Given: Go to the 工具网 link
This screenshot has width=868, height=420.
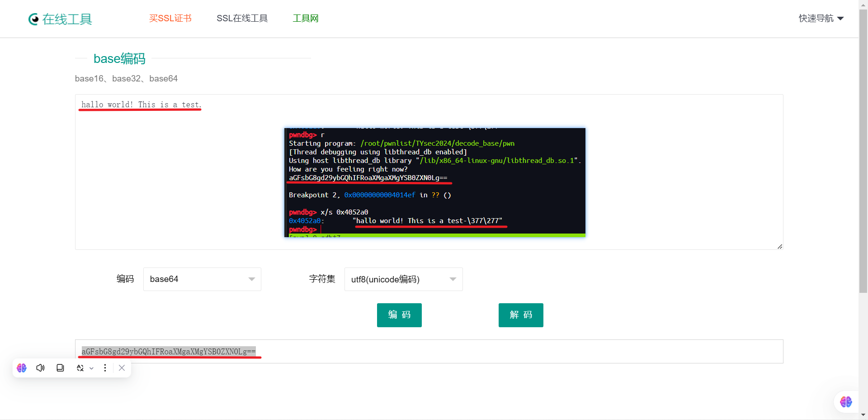Looking at the screenshot, I should point(306,18).
